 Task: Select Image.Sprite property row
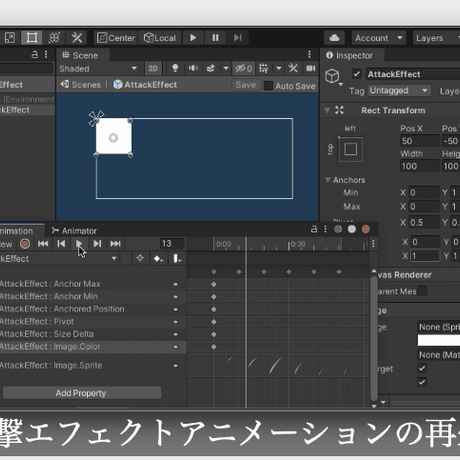(93, 366)
